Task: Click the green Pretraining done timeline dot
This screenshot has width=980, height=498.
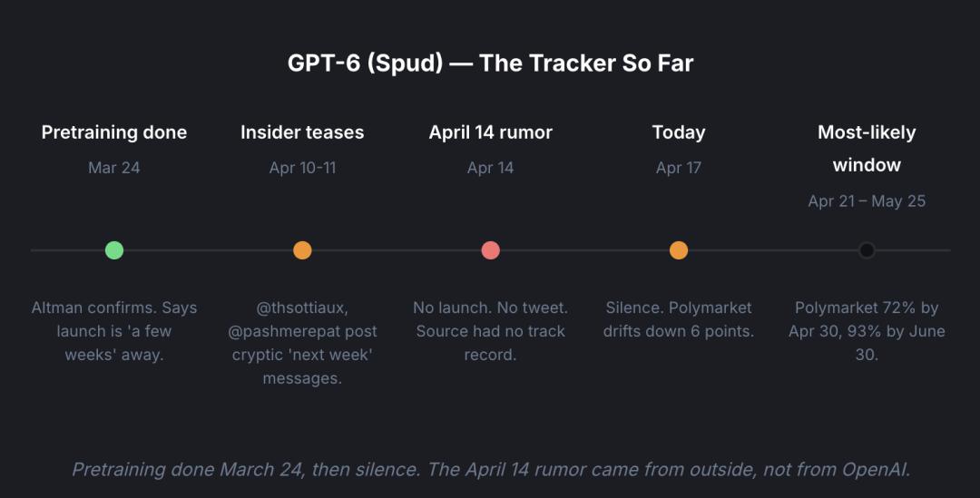Action: click(114, 250)
